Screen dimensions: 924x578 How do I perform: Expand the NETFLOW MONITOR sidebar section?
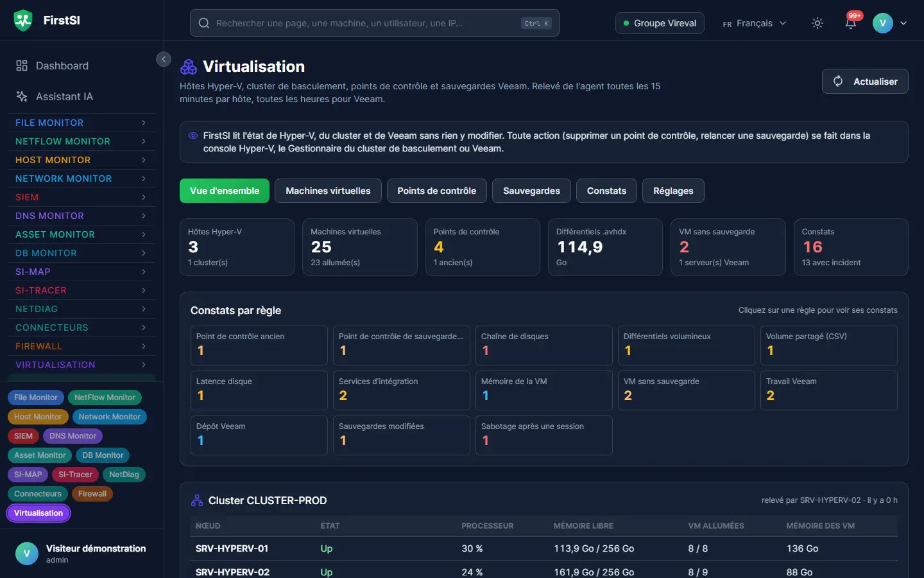point(81,141)
